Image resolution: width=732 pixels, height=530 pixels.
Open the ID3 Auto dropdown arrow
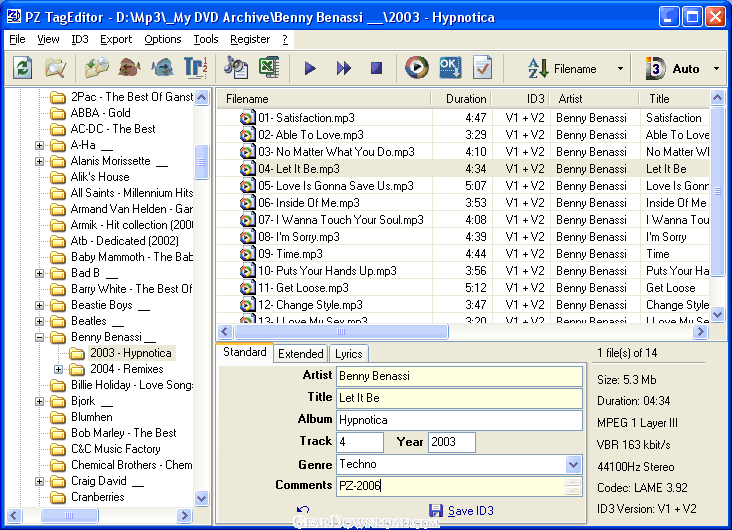717,69
